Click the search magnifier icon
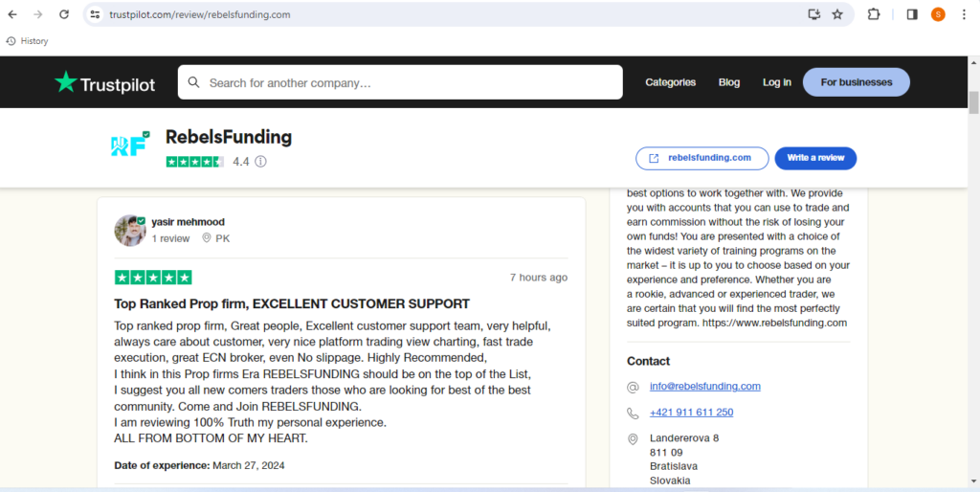This screenshot has height=492, width=980. click(x=193, y=82)
